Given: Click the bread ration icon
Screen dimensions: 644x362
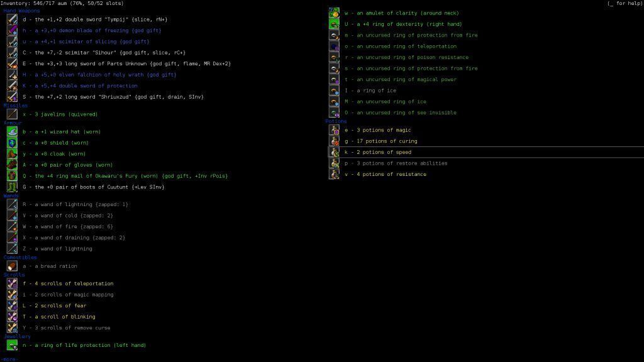Looking at the screenshot, I should (12, 266).
